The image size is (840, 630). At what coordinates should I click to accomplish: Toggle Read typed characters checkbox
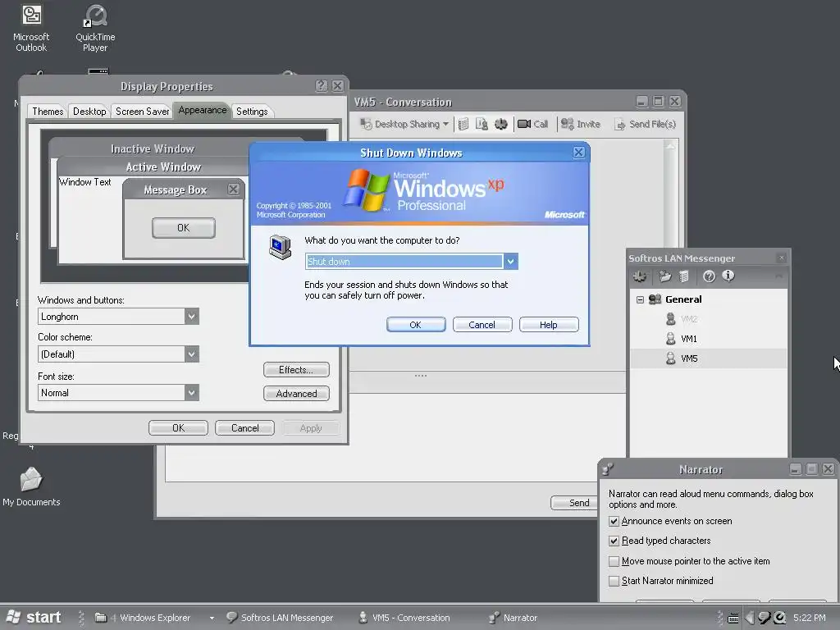[x=614, y=541]
